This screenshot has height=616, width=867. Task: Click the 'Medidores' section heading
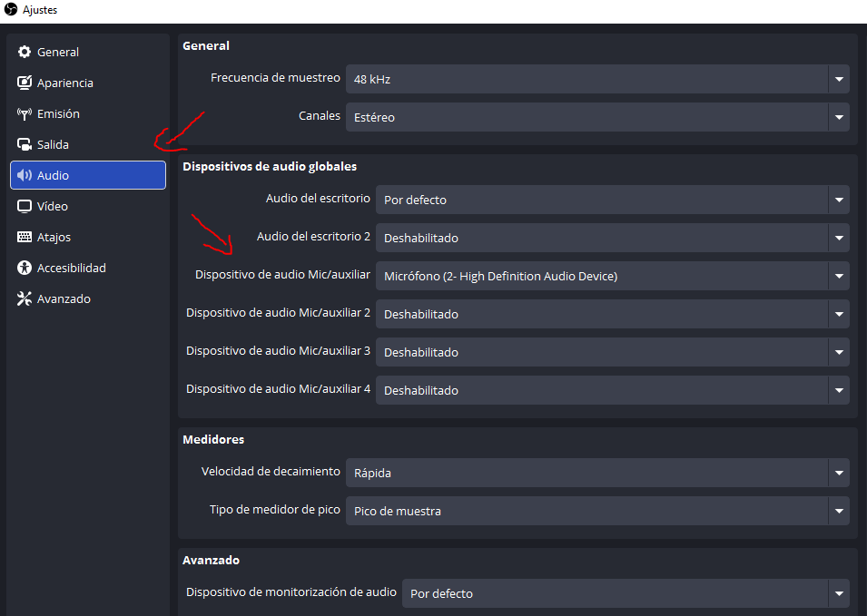click(212, 439)
